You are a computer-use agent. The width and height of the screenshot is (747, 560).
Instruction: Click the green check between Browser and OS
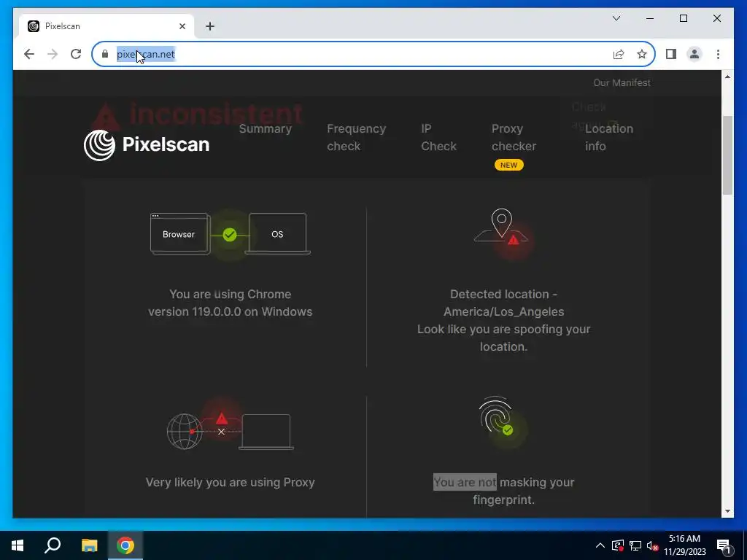click(x=230, y=234)
